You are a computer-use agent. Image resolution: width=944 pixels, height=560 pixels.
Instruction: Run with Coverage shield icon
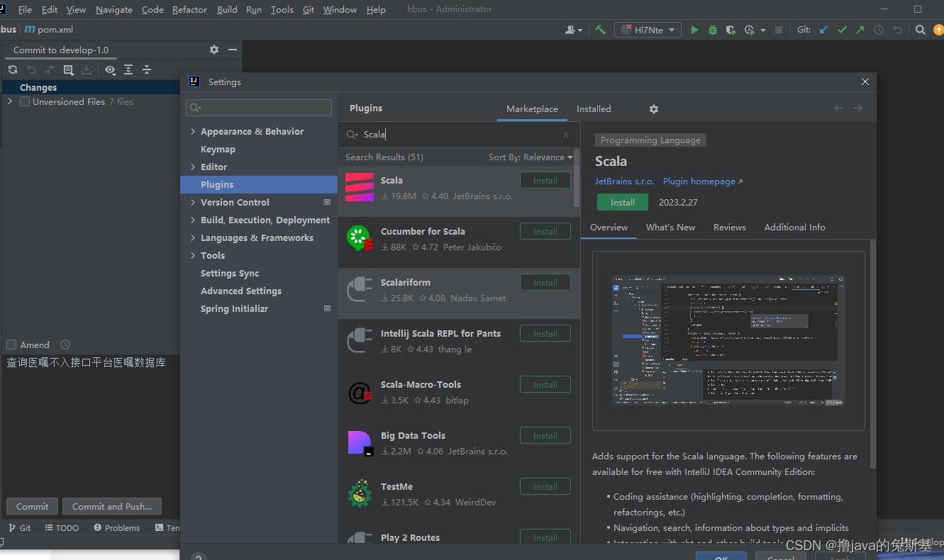[x=731, y=30]
